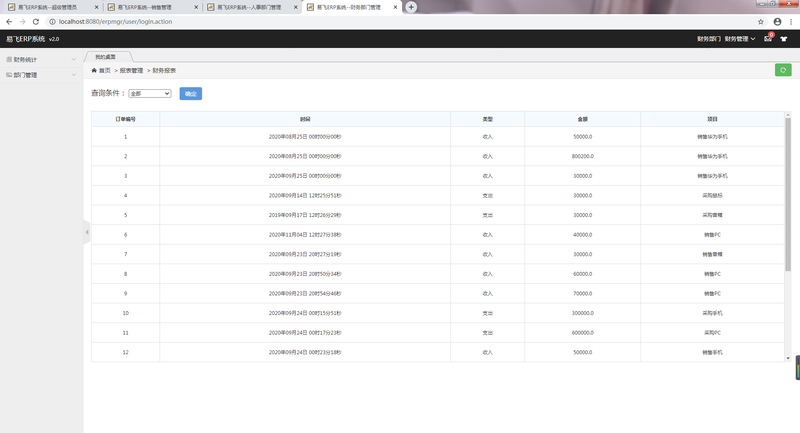Click 支出 type in row 4
This screenshot has width=800, height=433.
click(x=488, y=196)
